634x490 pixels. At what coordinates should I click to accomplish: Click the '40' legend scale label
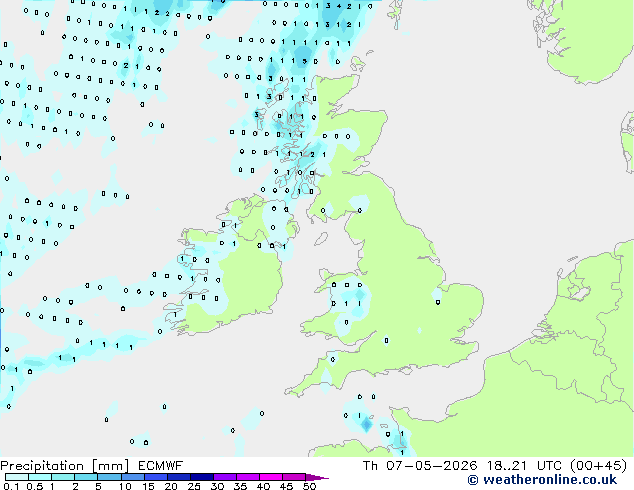click(263, 486)
